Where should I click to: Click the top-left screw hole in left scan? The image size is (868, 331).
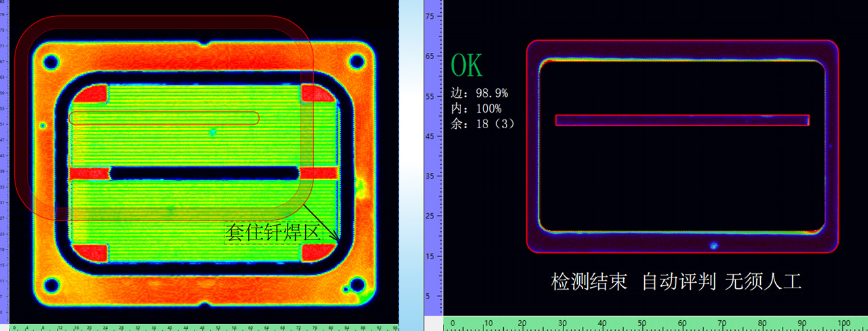pyautogui.click(x=50, y=62)
